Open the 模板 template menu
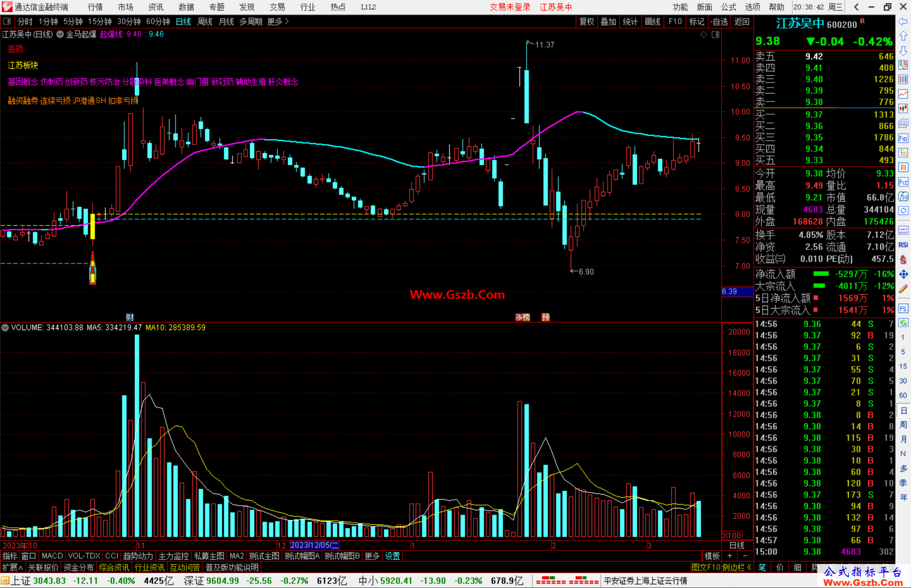 (x=712, y=556)
